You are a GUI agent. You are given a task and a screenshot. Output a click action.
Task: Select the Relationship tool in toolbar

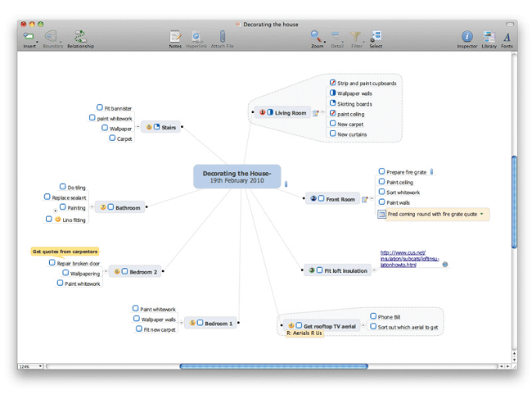click(x=80, y=36)
